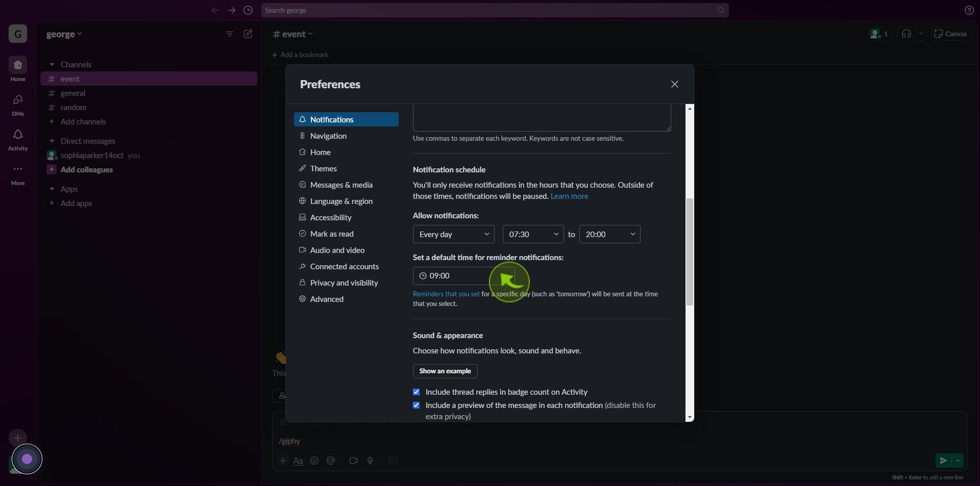Click the keywords text area
Image resolution: width=980 pixels, height=486 pixels.
tap(542, 118)
